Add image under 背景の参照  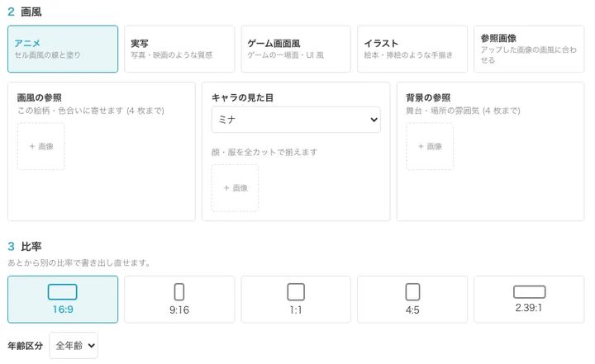[x=430, y=146]
